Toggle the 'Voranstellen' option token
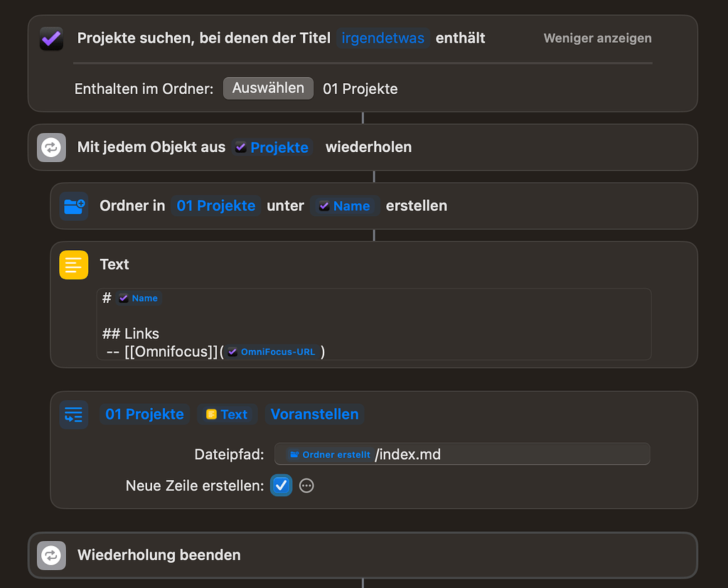728x588 pixels. [314, 414]
